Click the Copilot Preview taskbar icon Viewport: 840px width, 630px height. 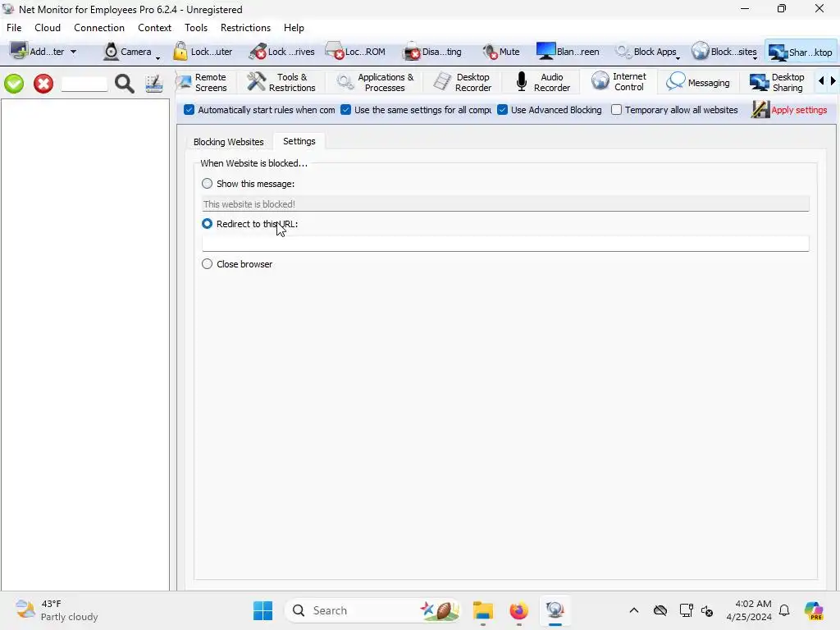(x=815, y=610)
